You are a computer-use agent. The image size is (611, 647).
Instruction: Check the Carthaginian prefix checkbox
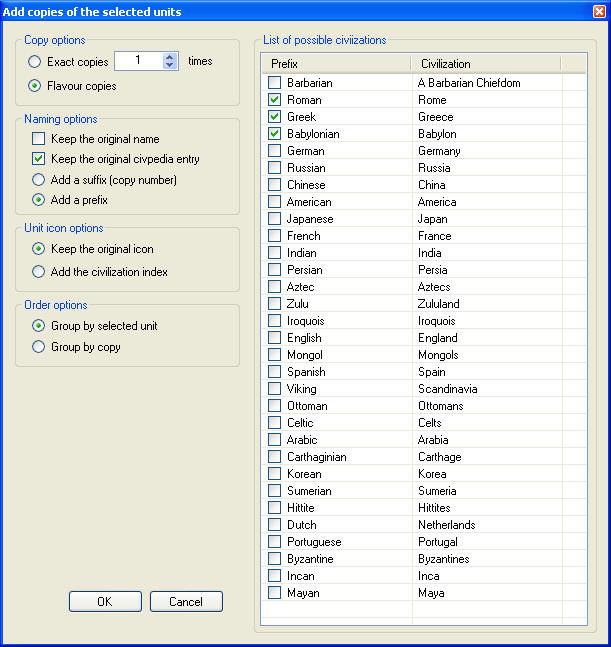[x=274, y=456]
